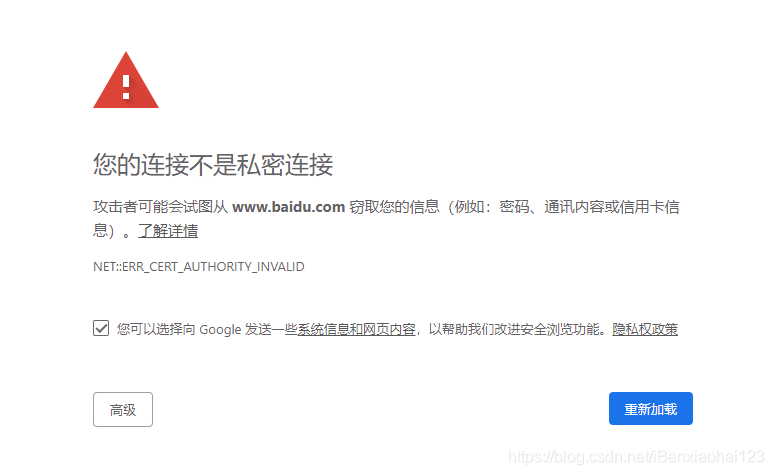Screen dimensions: 774x475
Task: Toggle the send info to Google checkbox
Action: [x=101, y=328]
